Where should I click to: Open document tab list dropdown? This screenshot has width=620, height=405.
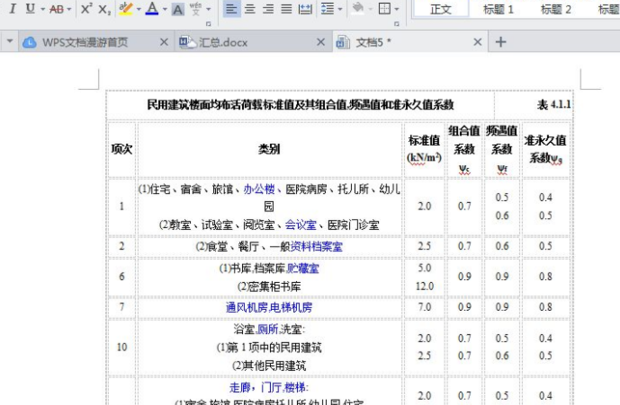coord(10,42)
